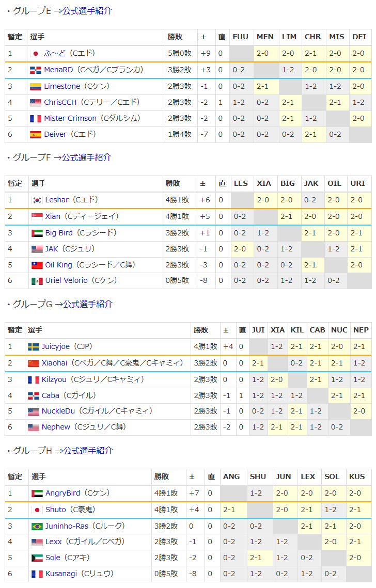Open the Kusanagi player link
This screenshot has width=376, height=588.
[x=61, y=574]
